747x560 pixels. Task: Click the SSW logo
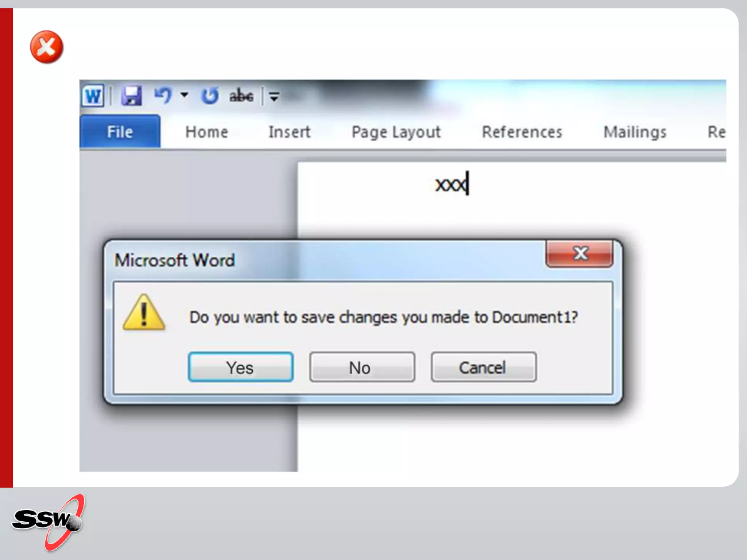pos(48,522)
